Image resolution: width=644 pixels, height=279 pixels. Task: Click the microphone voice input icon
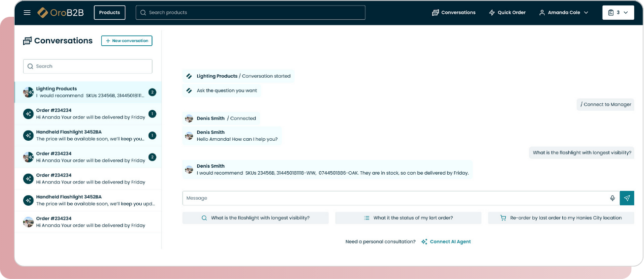click(613, 198)
